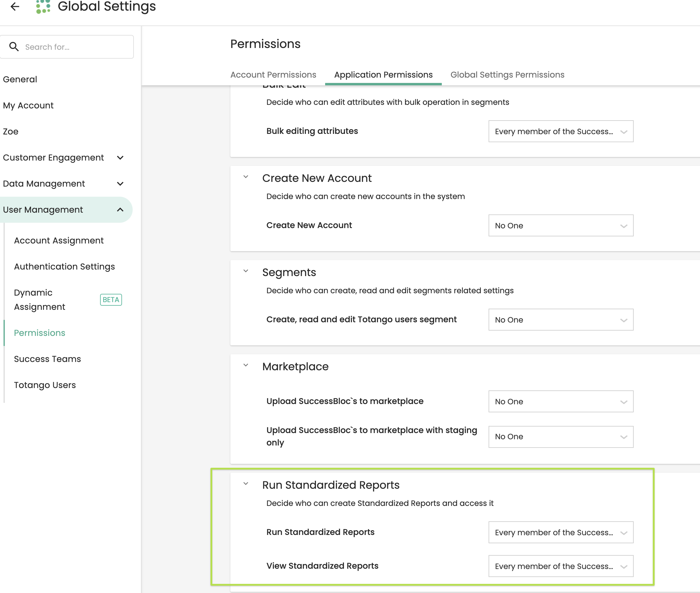Viewport: 700px width, 593px height.
Task: Open Dynamic Assignment page
Action: [40, 299]
